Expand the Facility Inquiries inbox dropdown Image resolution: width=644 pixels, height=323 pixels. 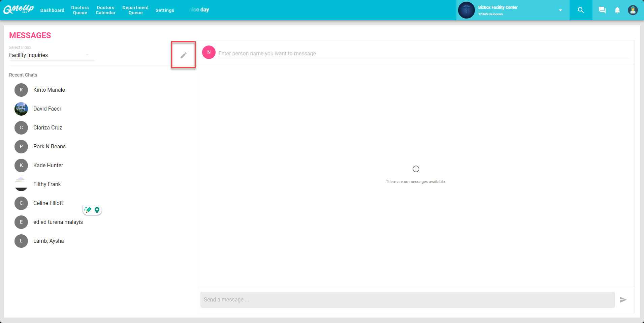87,54
